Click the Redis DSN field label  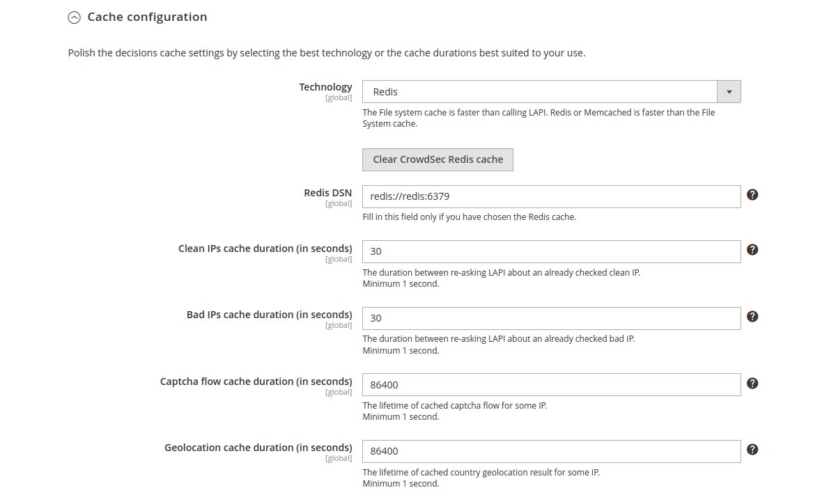coord(327,193)
